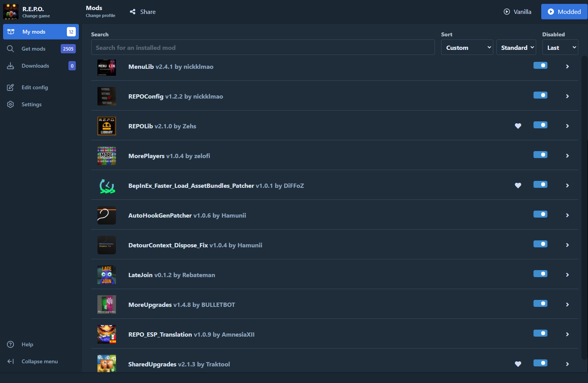Click the heart icon on SharedUpgrades row

tap(518, 364)
